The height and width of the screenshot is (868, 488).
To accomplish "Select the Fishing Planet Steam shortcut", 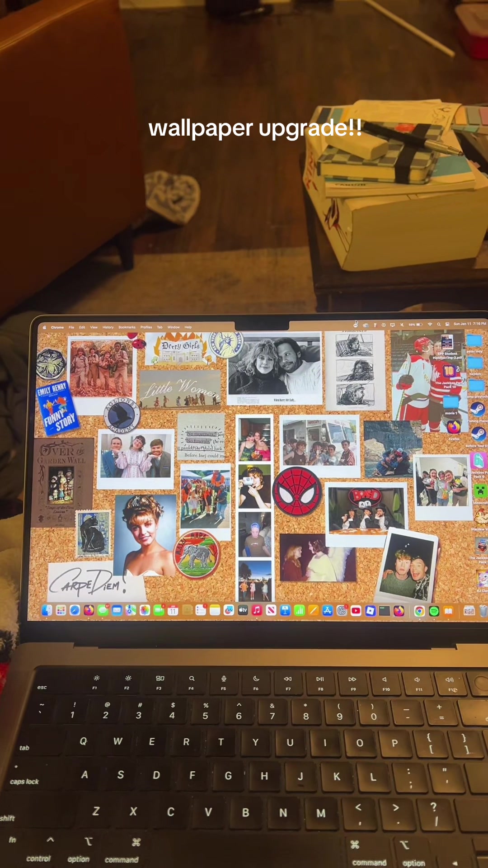I will point(478,412).
